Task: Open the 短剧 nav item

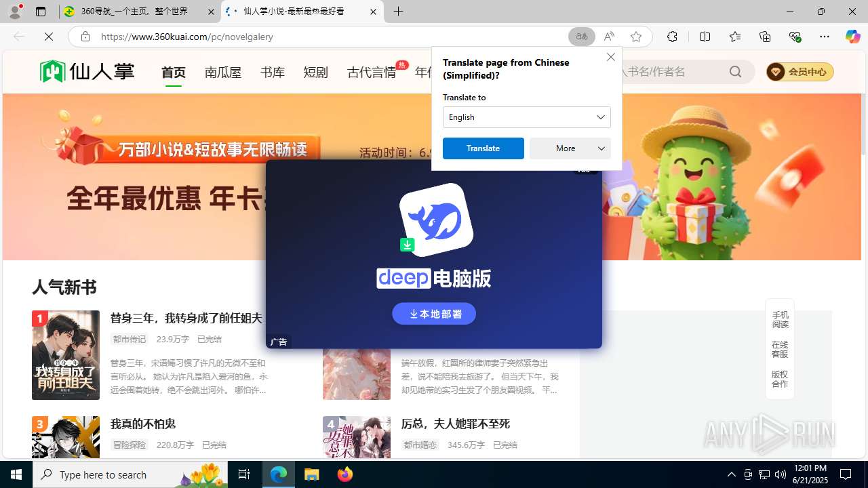Action: 316,72
